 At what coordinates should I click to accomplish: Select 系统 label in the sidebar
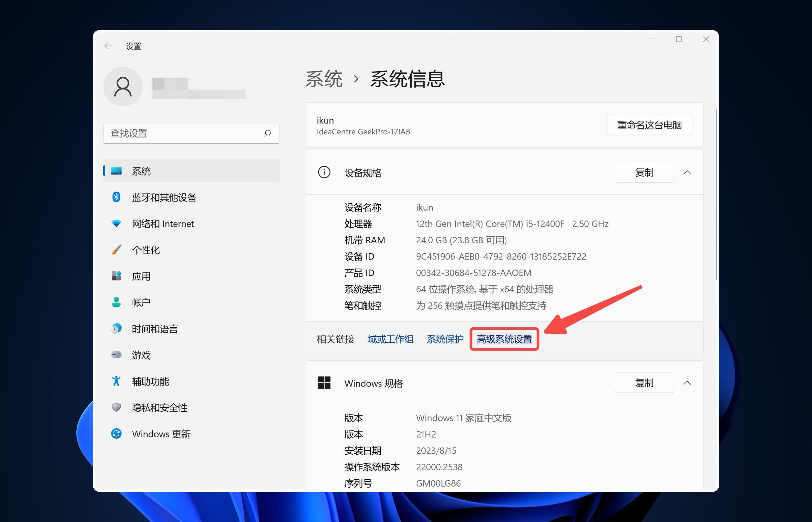(x=141, y=171)
